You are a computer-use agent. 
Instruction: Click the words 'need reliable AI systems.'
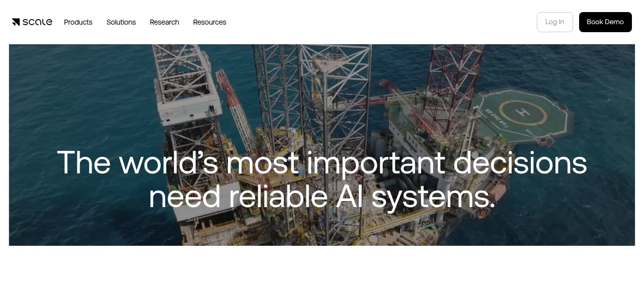[x=322, y=196]
